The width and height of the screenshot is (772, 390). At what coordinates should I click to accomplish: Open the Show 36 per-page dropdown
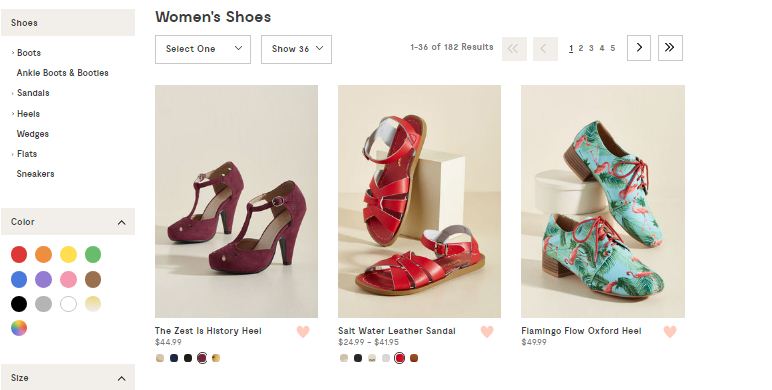click(x=296, y=49)
